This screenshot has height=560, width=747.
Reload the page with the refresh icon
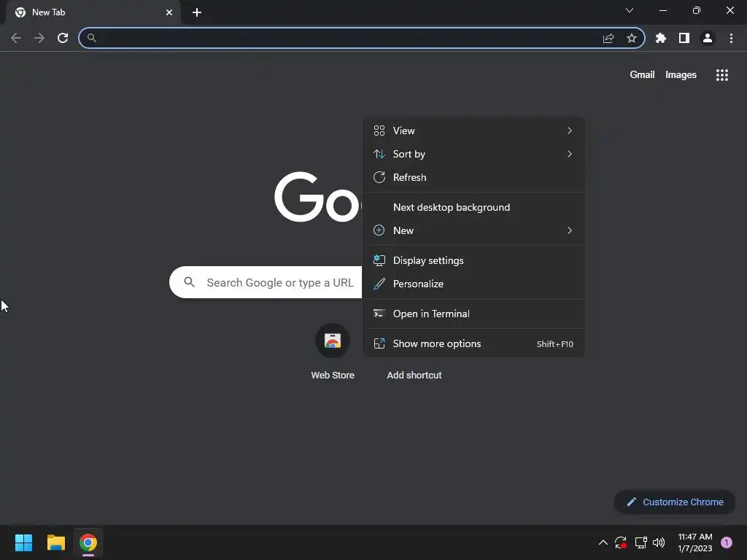63,38
